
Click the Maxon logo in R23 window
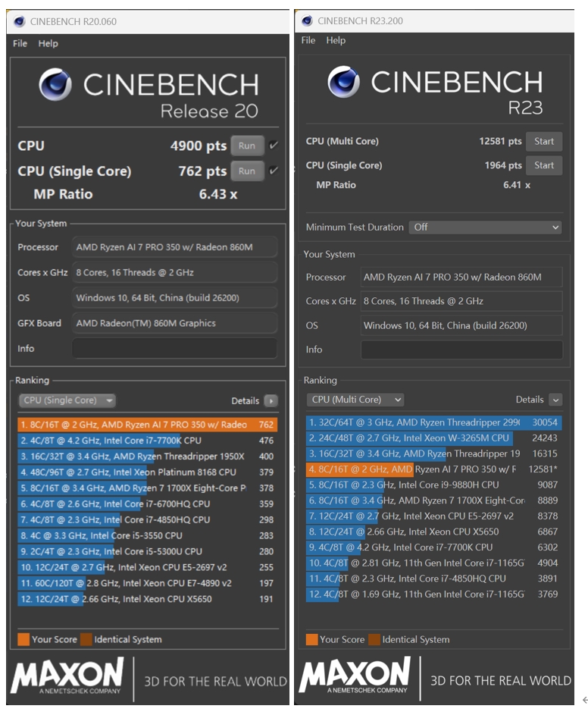tap(355, 675)
